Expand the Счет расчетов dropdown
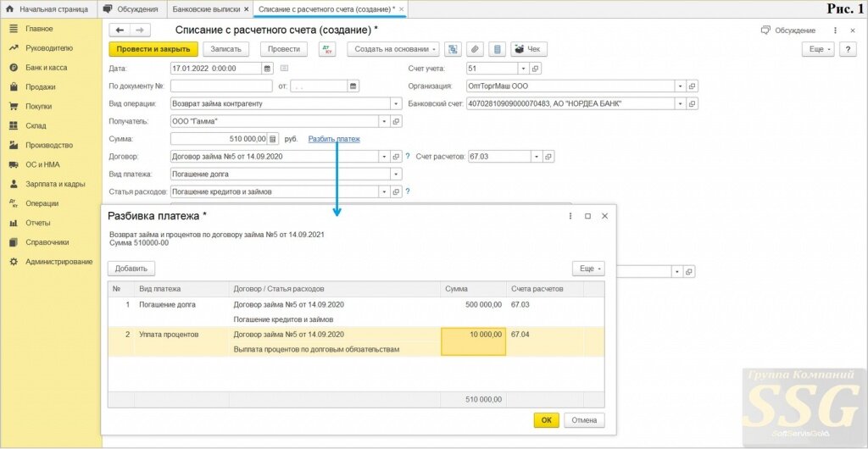Viewport: 868px width, 449px height. (537, 157)
